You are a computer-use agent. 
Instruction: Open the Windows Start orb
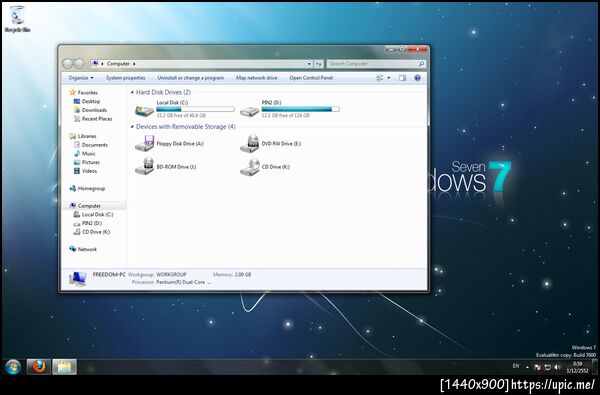click(x=13, y=367)
